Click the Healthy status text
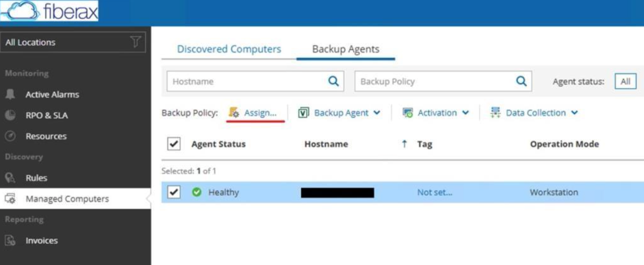The width and height of the screenshot is (644, 265). pos(224,192)
